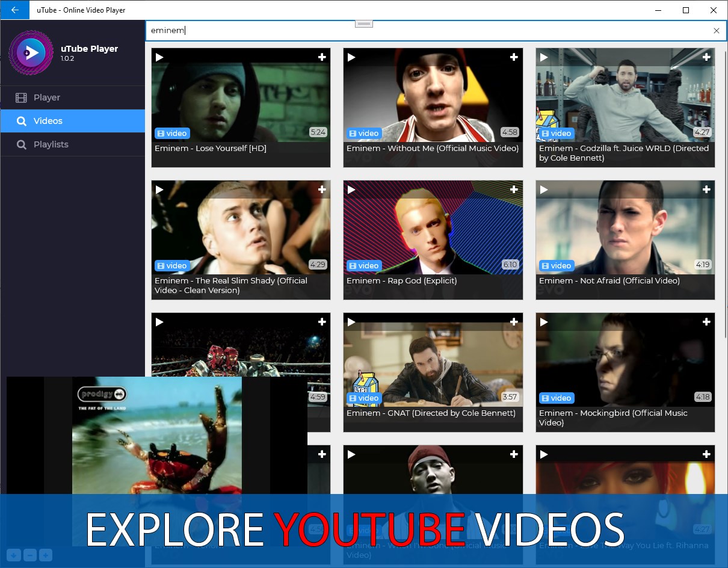Click title 'Eminem - Rap God (Explicit)'

pos(402,281)
